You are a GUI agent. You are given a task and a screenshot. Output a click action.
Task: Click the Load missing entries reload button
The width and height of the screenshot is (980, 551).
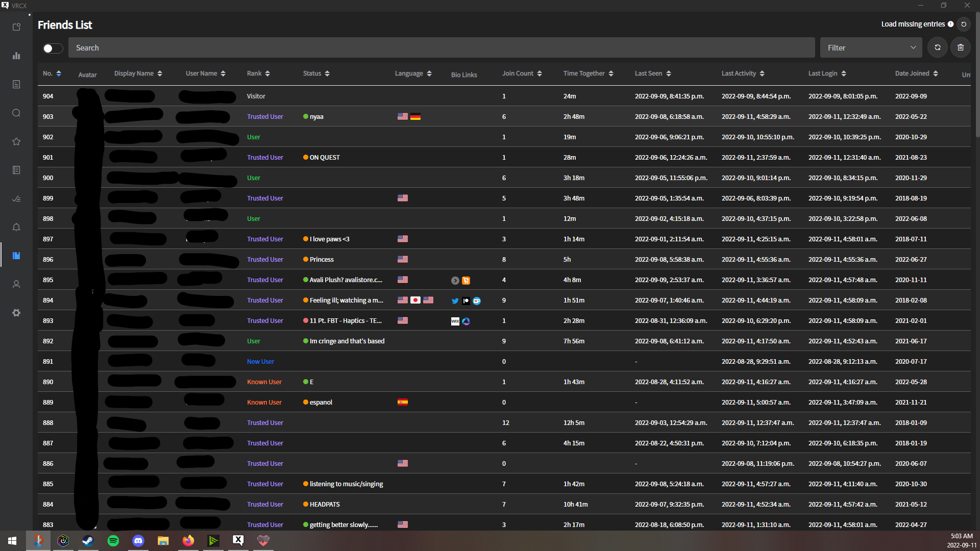(x=963, y=24)
